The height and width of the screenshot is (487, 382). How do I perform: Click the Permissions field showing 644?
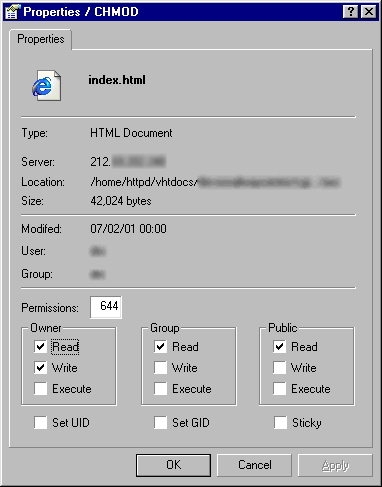tap(106, 307)
